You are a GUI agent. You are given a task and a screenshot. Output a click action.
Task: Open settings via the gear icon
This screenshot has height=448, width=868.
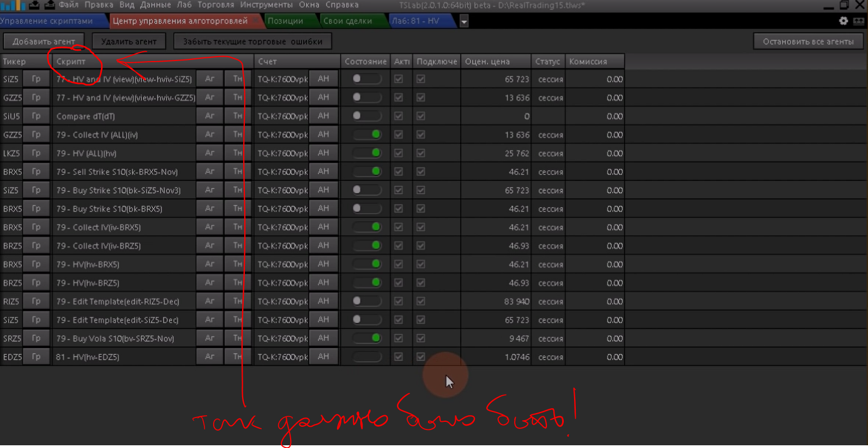pos(843,21)
